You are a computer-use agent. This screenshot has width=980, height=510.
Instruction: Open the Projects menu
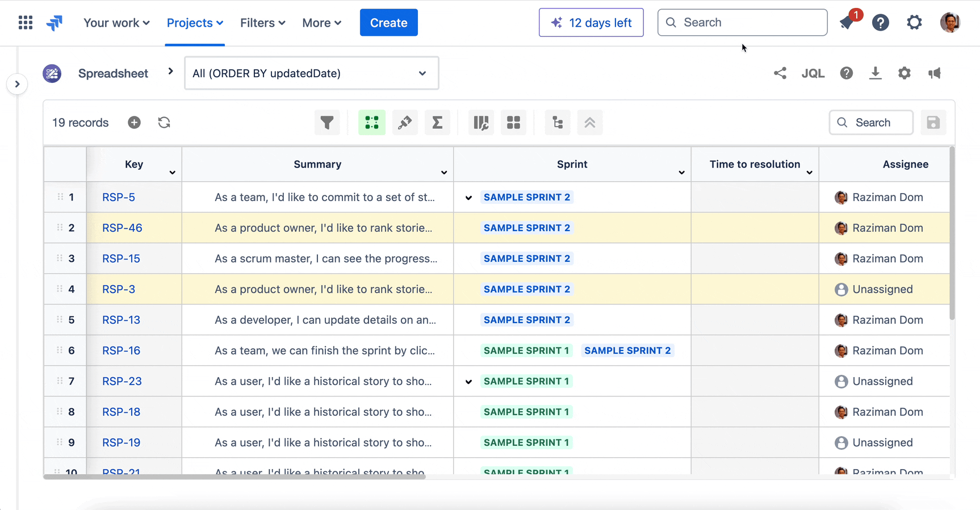pyautogui.click(x=195, y=23)
